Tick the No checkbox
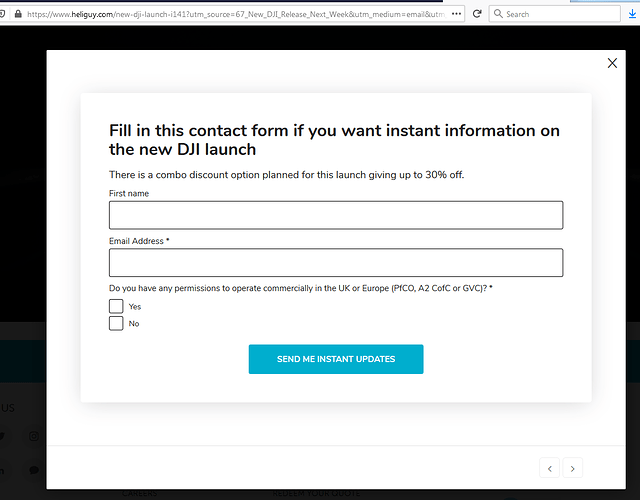This screenshot has width=640, height=500. coord(116,323)
